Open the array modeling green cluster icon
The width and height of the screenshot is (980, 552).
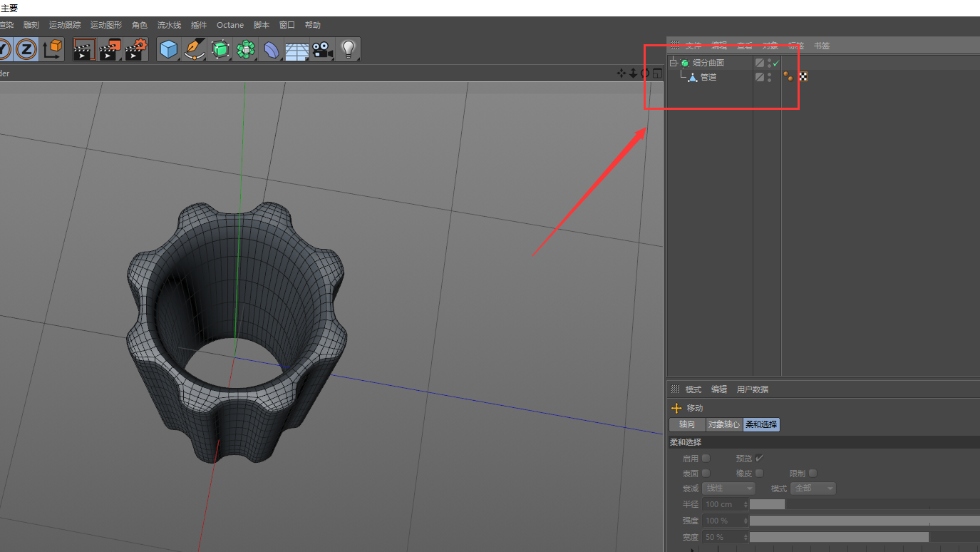[246, 49]
